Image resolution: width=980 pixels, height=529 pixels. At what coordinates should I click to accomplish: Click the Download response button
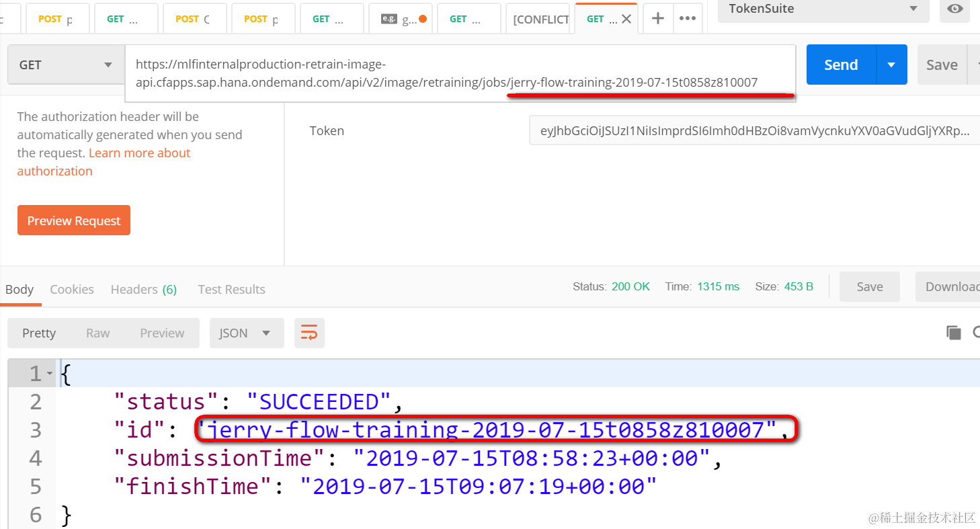[949, 287]
